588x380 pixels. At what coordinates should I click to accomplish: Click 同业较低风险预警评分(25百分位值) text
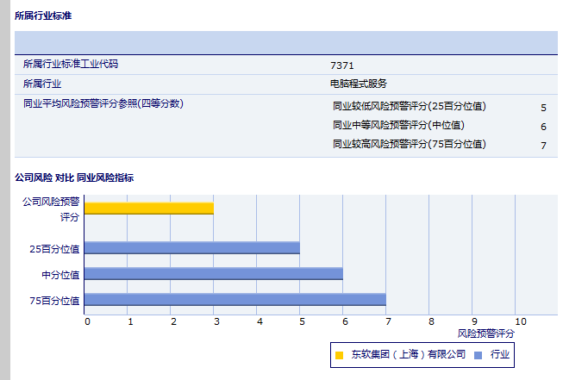point(409,107)
